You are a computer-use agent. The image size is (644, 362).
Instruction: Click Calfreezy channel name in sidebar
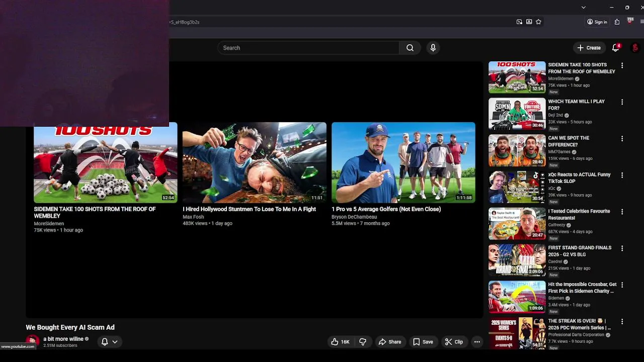tap(557, 225)
